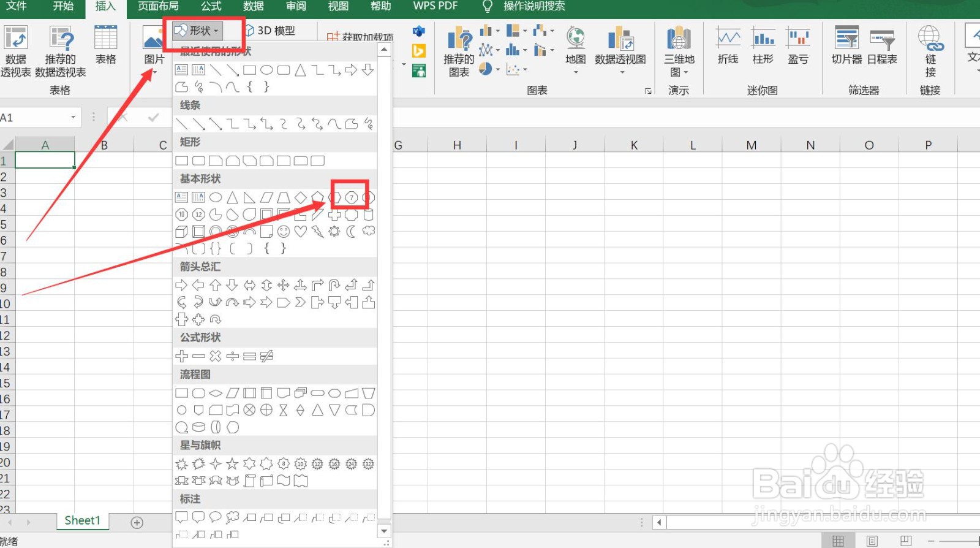Select the Sheet1 worksheet tab

pos(82,520)
